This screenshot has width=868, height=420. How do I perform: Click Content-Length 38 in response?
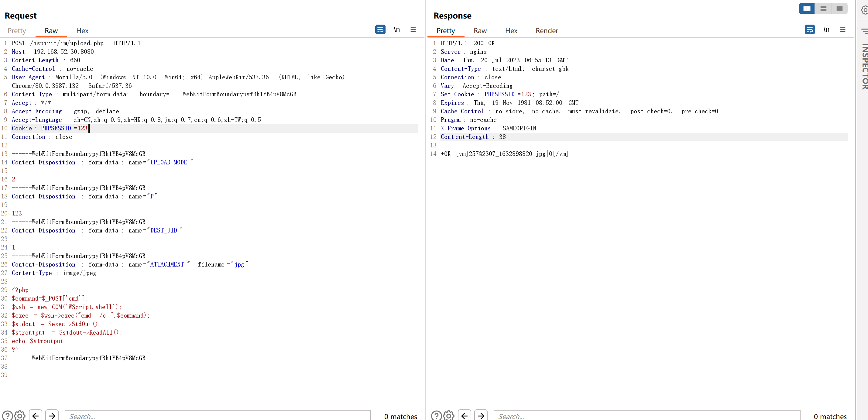[473, 137]
